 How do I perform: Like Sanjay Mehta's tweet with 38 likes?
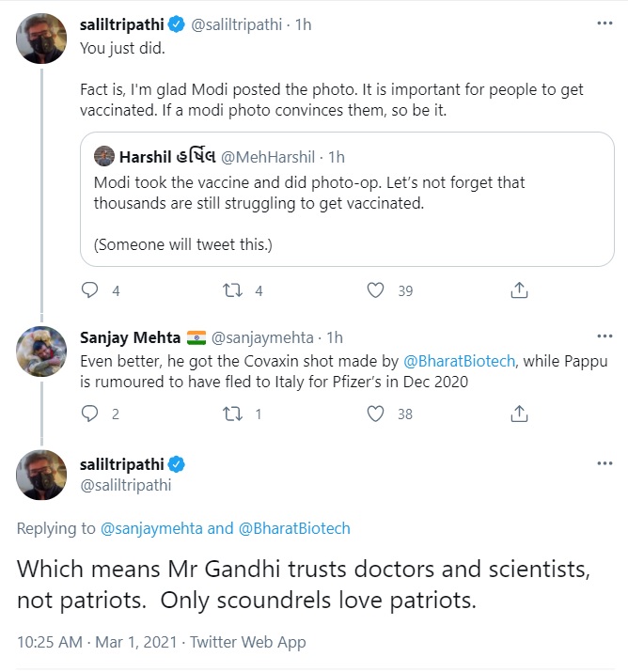pyautogui.click(x=375, y=413)
